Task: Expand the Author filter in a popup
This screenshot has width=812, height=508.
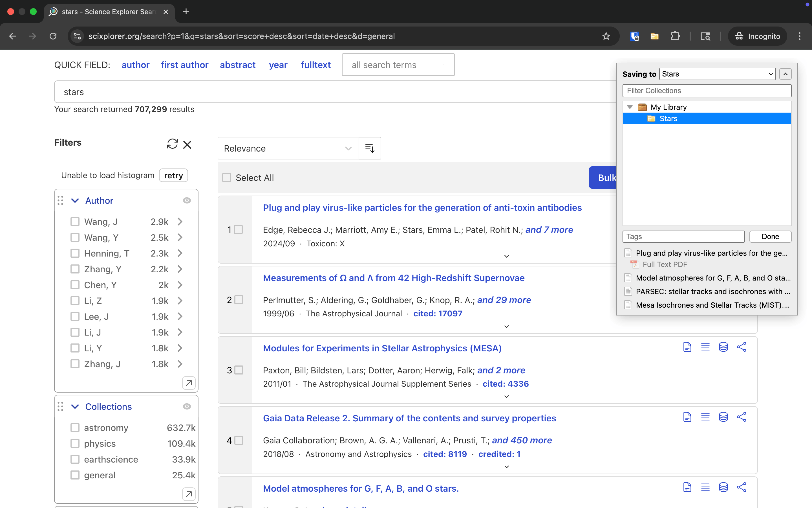Action: (x=189, y=383)
